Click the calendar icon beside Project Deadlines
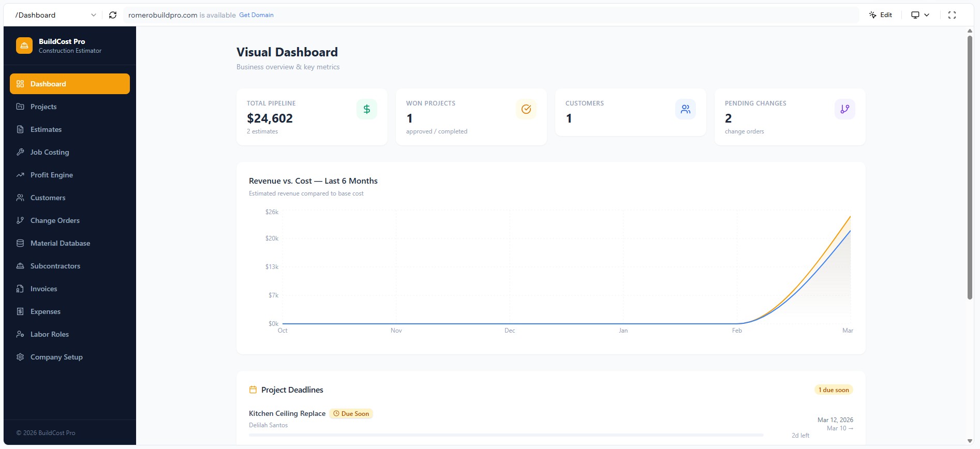The width and height of the screenshot is (980, 449). 253,390
